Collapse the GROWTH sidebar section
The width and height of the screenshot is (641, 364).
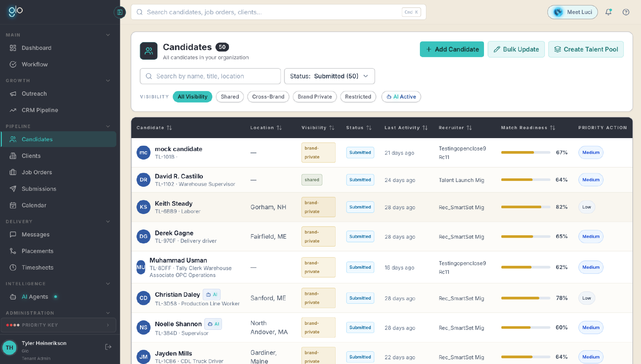pyautogui.click(x=108, y=81)
